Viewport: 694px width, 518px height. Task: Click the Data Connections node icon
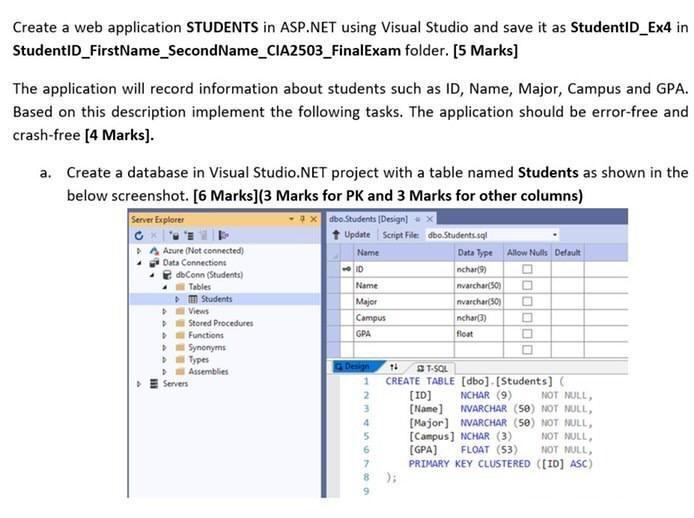click(x=154, y=263)
